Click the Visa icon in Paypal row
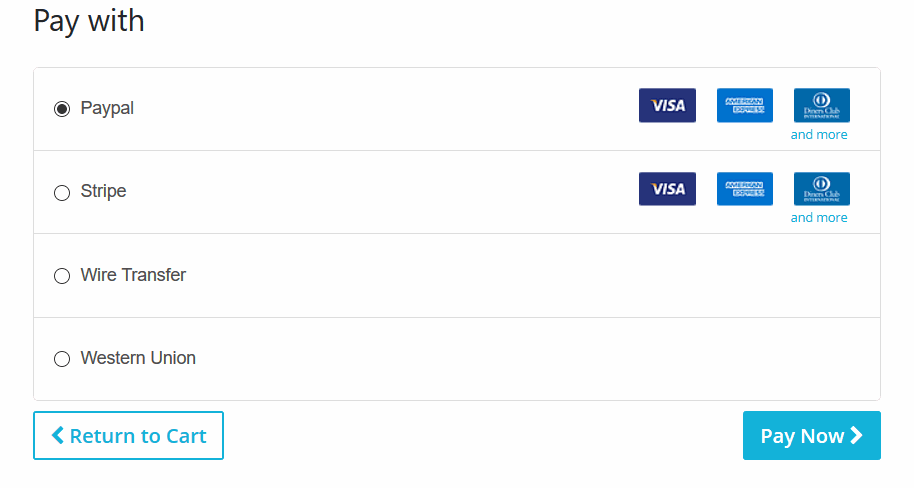 pyautogui.click(x=667, y=105)
